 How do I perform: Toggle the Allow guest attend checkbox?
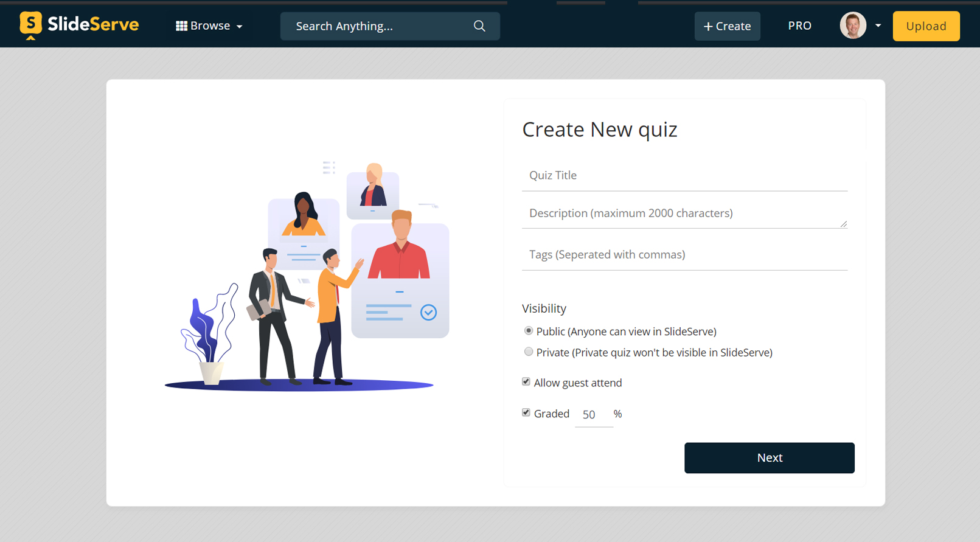pos(526,382)
